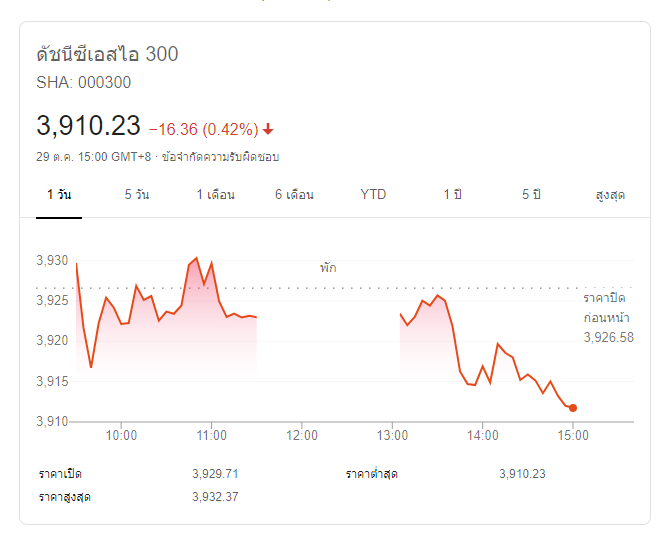Click the −16.36 (0.42%) change value
This screenshot has width=666, height=539.
point(203,129)
